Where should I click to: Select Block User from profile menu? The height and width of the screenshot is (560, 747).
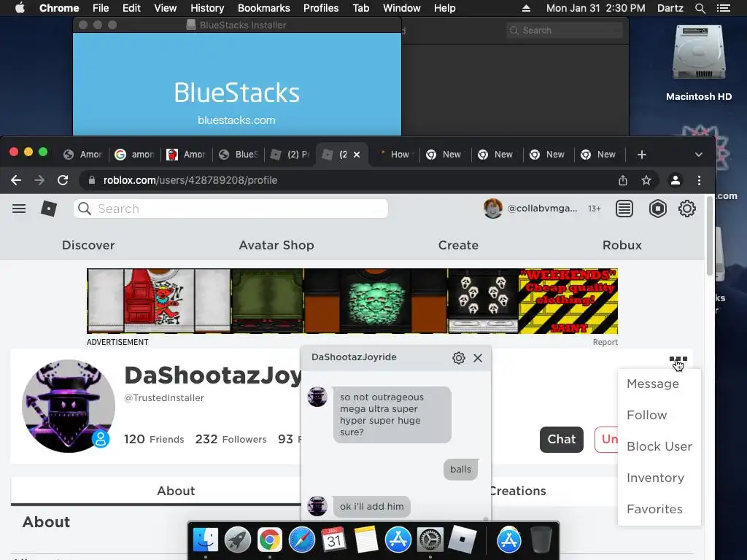659,447
